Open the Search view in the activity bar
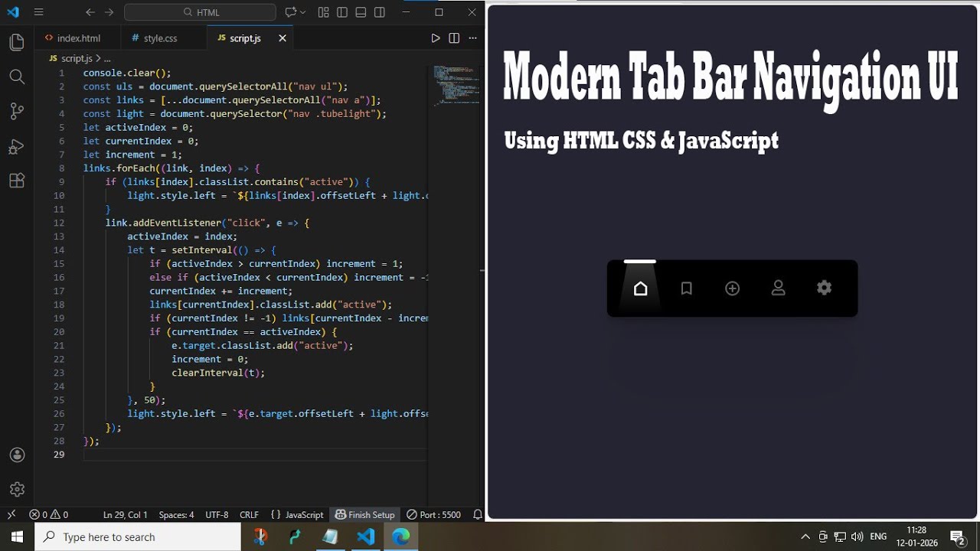980x551 pixels. click(x=17, y=77)
